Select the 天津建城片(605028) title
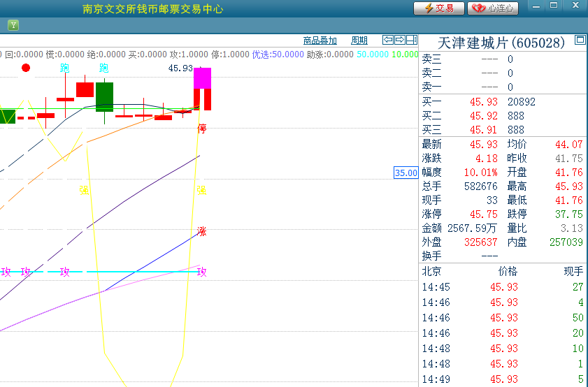588x387 pixels. click(501, 43)
